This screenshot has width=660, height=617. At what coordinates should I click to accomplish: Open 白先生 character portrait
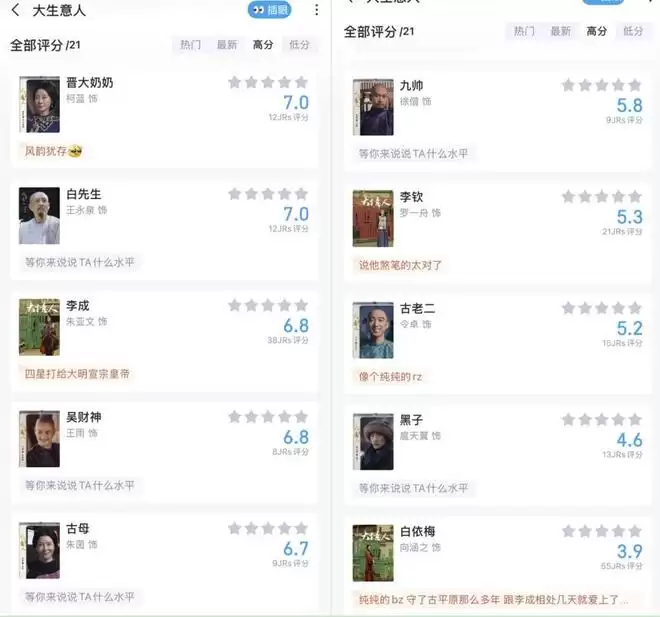coord(40,215)
